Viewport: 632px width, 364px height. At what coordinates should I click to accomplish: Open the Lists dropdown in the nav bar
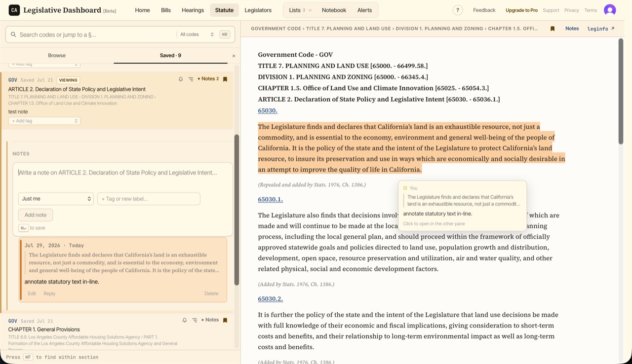coord(300,10)
